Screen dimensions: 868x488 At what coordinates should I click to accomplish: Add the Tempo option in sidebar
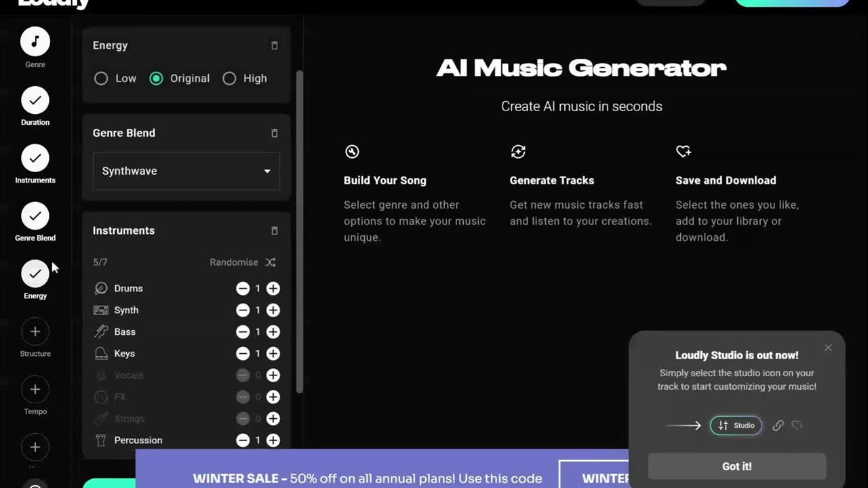(x=35, y=390)
